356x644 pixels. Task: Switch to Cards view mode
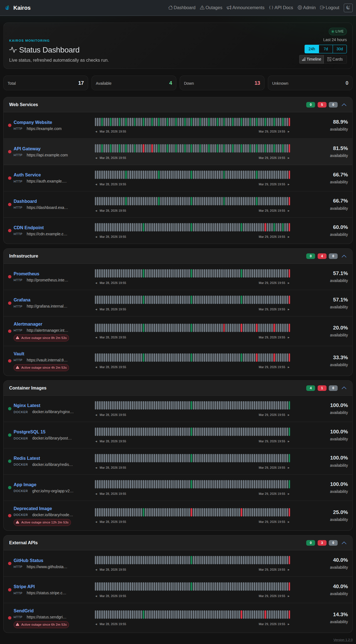[335, 59]
